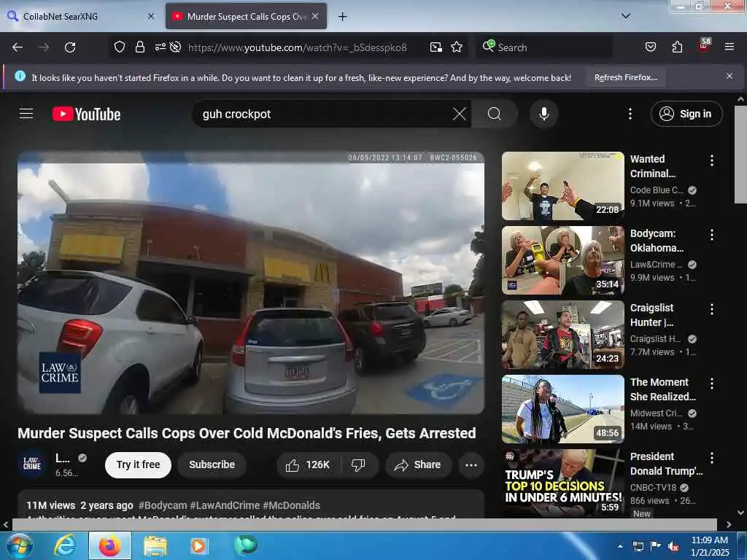Open the Windows Start button
The width and height of the screenshot is (747, 560).
click(x=18, y=545)
